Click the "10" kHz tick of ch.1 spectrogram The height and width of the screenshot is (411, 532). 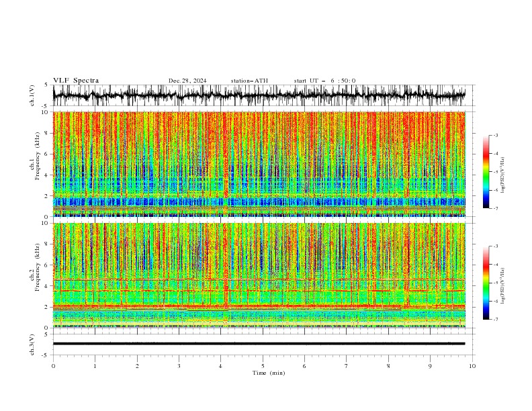pyautogui.click(x=46, y=112)
